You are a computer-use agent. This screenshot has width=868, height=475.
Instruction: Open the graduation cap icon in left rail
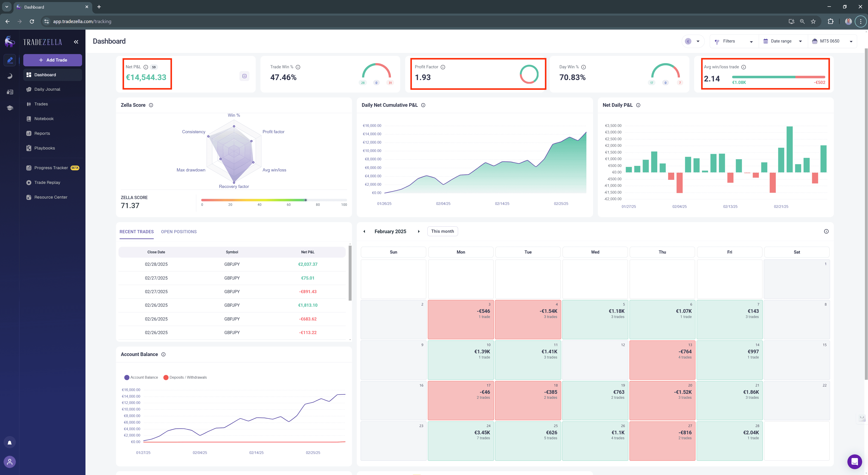(10, 108)
